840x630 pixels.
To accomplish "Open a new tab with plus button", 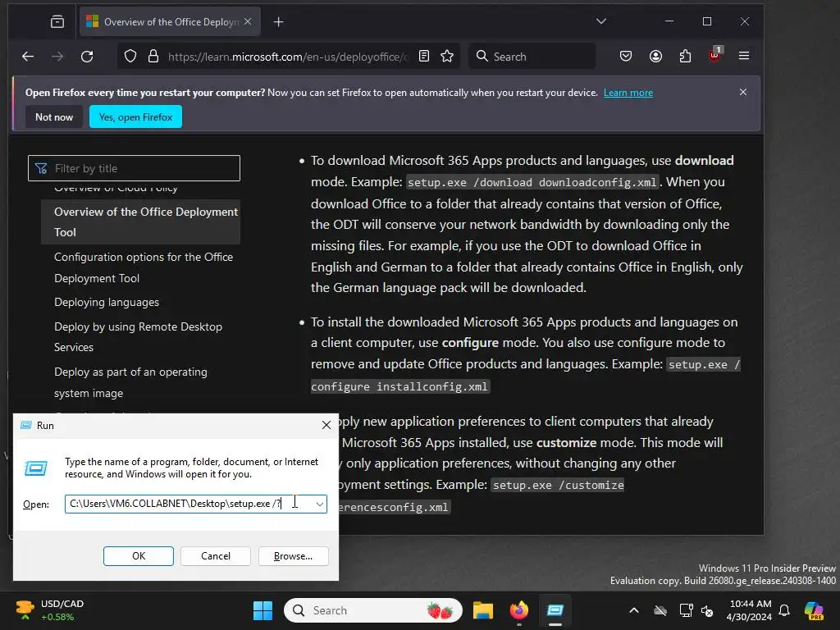I will pyautogui.click(x=279, y=22).
